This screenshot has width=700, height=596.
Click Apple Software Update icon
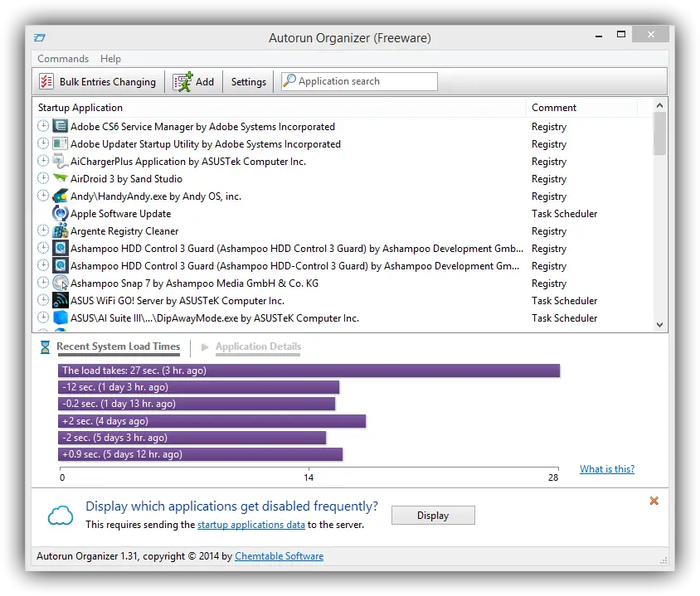point(61,213)
